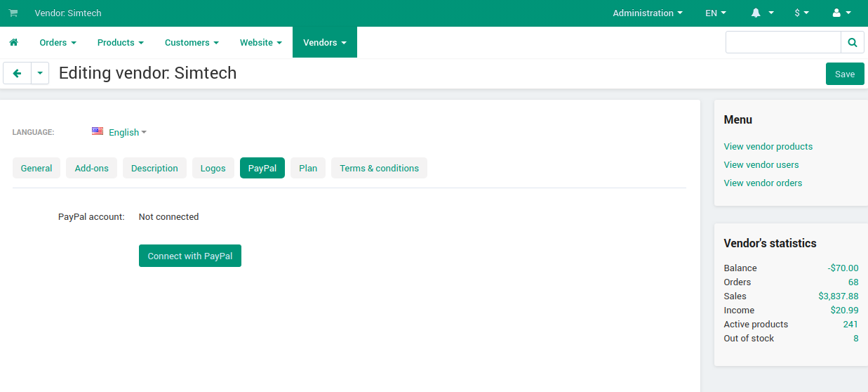Open dropdown beside the back arrow
This screenshot has width=868, height=392.
click(x=40, y=73)
